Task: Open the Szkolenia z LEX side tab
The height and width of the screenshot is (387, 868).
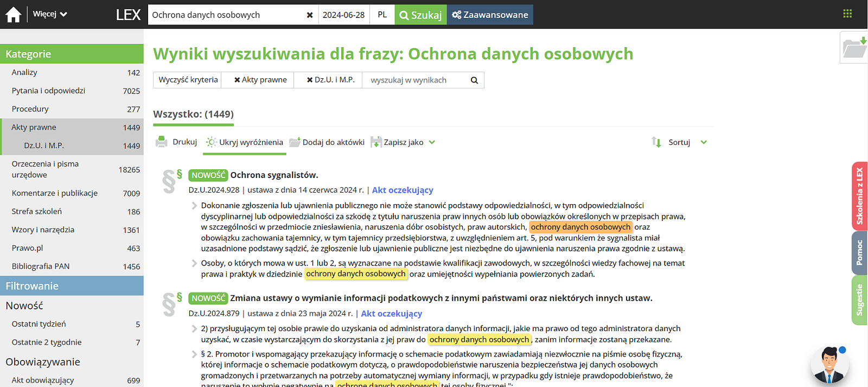Action: click(859, 196)
